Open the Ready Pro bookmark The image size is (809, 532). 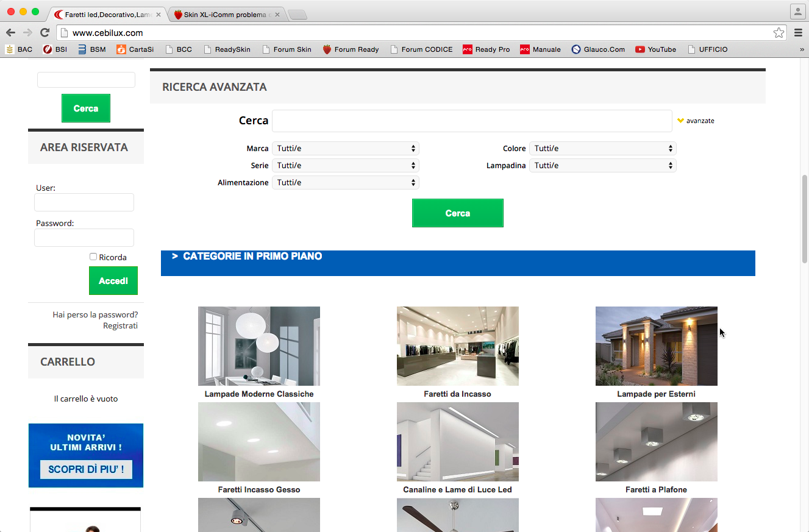click(x=486, y=49)
